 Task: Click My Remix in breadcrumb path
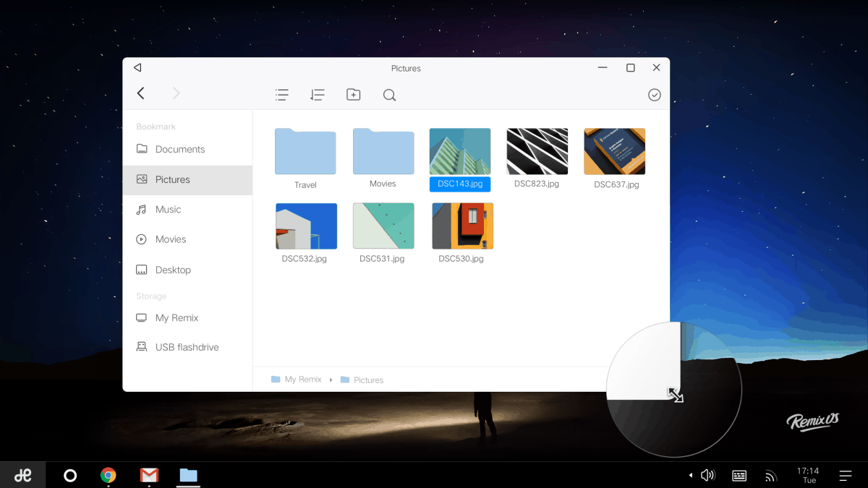tap(302, 380)
